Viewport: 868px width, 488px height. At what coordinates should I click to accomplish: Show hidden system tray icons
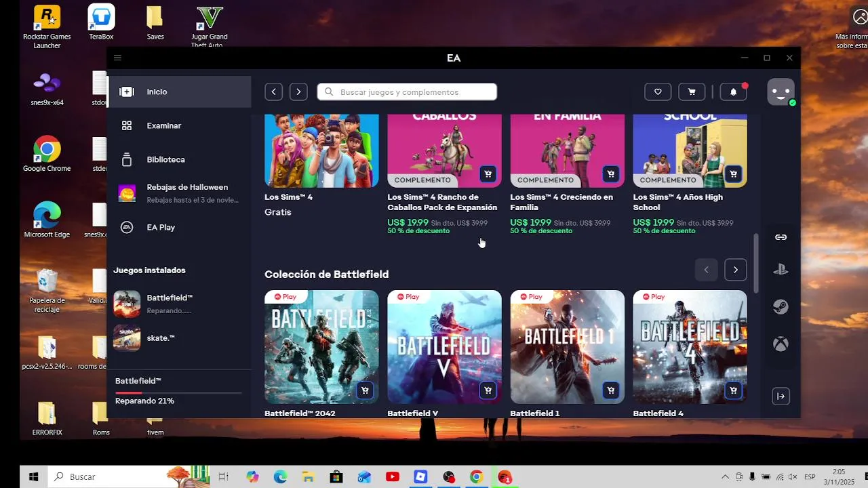point(725,476)
